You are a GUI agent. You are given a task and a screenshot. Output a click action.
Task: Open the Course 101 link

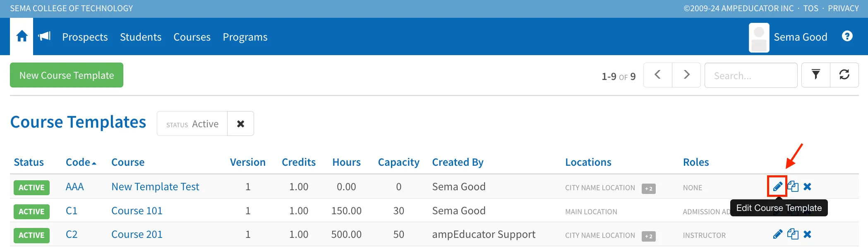coord(137,211)
